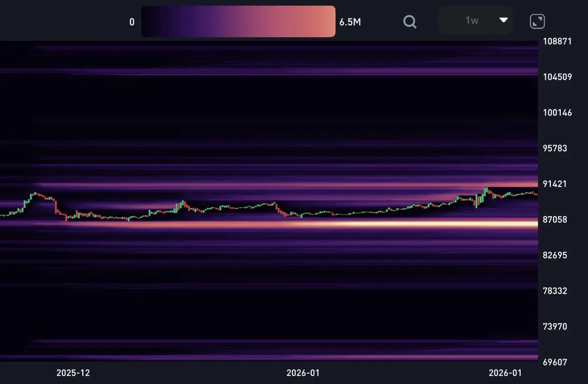The image size is (588, 384).
Task: Click the last candlestick at chart's right edge
Action: (x=536, y=194)
